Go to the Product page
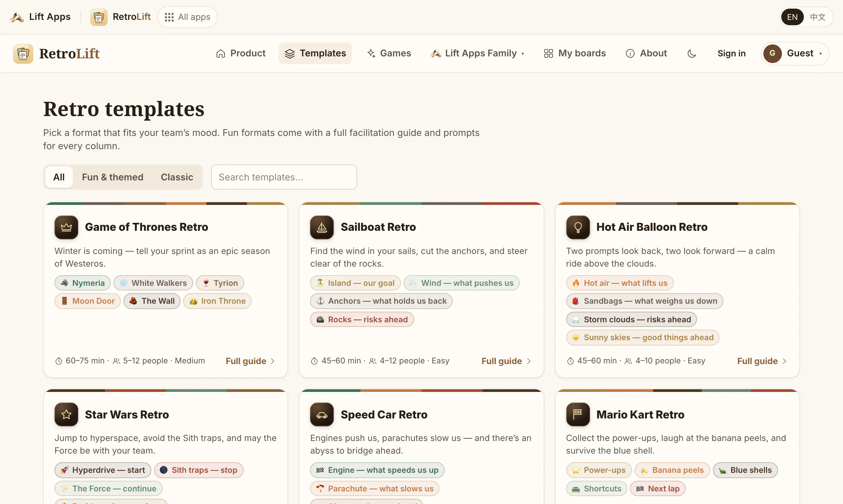 (241, 53)
